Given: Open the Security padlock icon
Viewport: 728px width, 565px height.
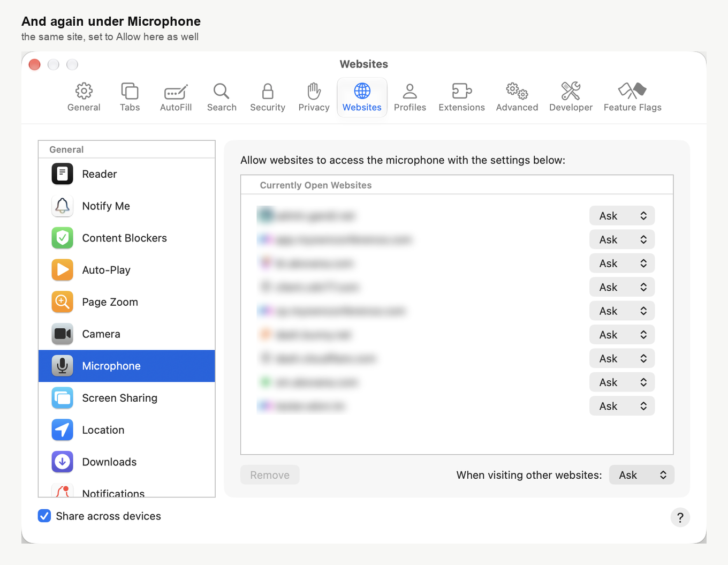Looking at the screenshot, I should 268,91.
